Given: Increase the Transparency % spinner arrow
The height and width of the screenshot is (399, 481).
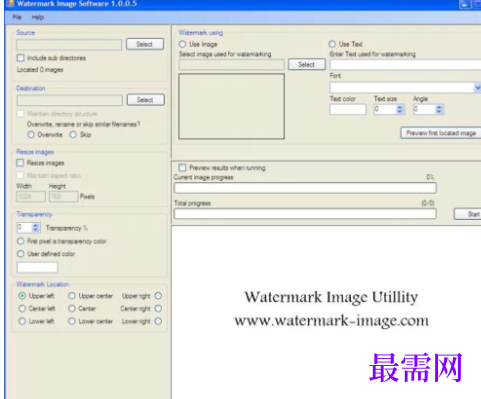Looking at the screenshot, I should pyautogui.click(x=36, y=226).
